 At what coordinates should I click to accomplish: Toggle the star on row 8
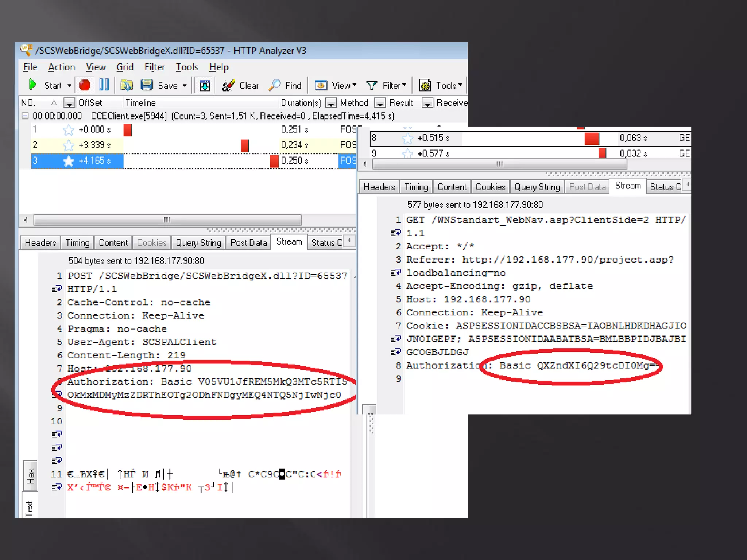click(407, 139)
